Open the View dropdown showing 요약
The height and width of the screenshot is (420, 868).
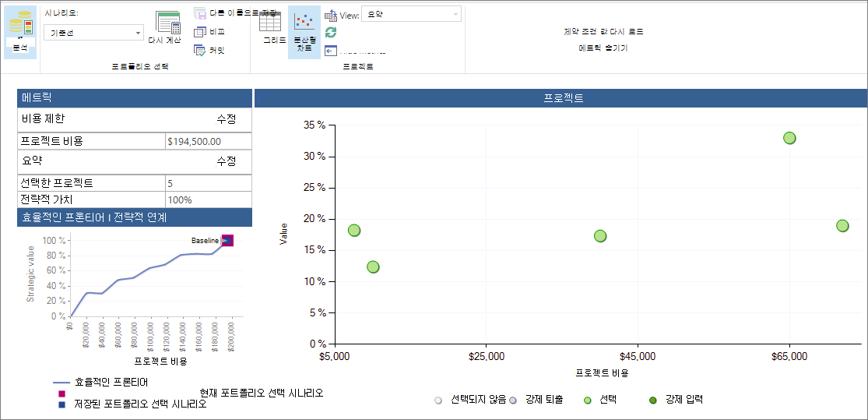pyautogui.click(x=411, y=15)
